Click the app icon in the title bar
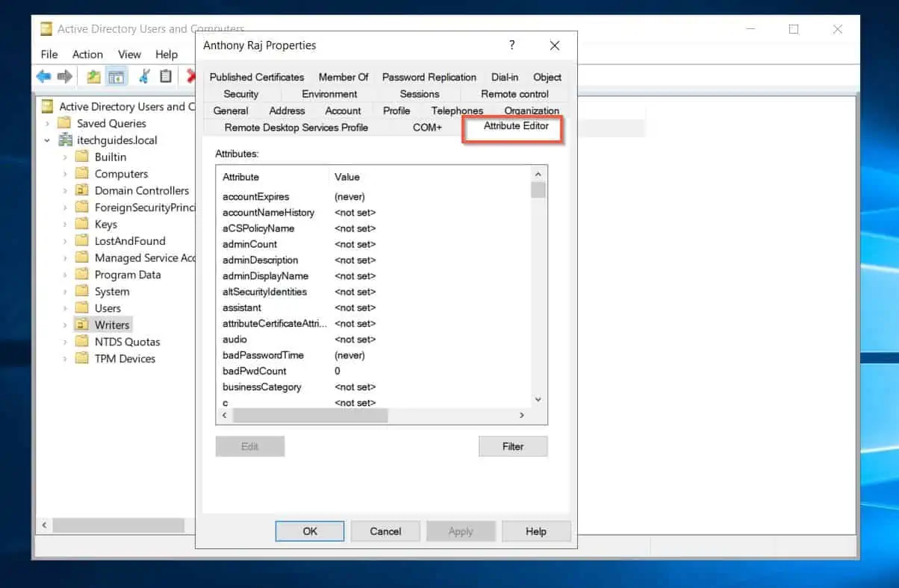The width and height of the screenshot is (899, 588). (x=46, y=29)
